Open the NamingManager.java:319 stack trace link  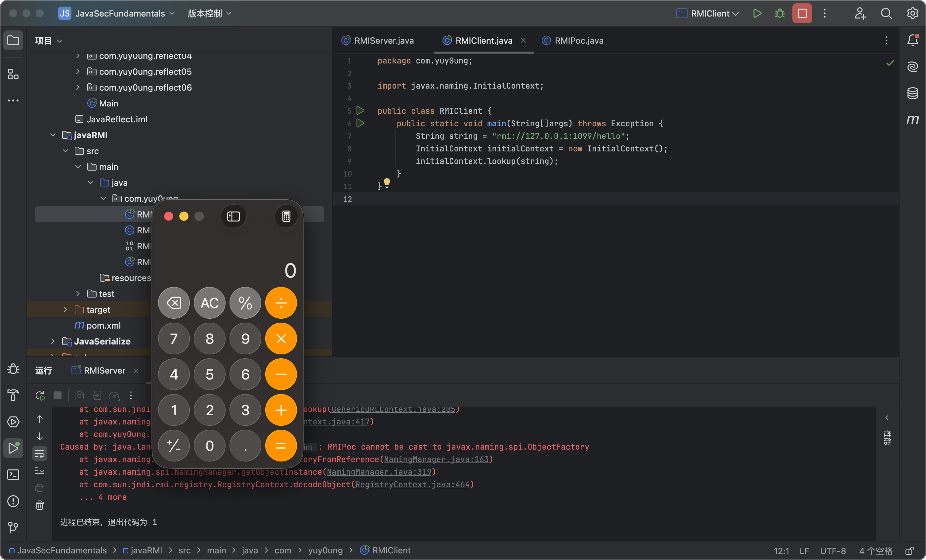(379, 472)
